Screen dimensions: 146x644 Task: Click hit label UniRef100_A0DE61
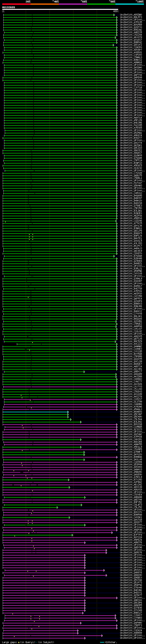click(x=131, y=53)
